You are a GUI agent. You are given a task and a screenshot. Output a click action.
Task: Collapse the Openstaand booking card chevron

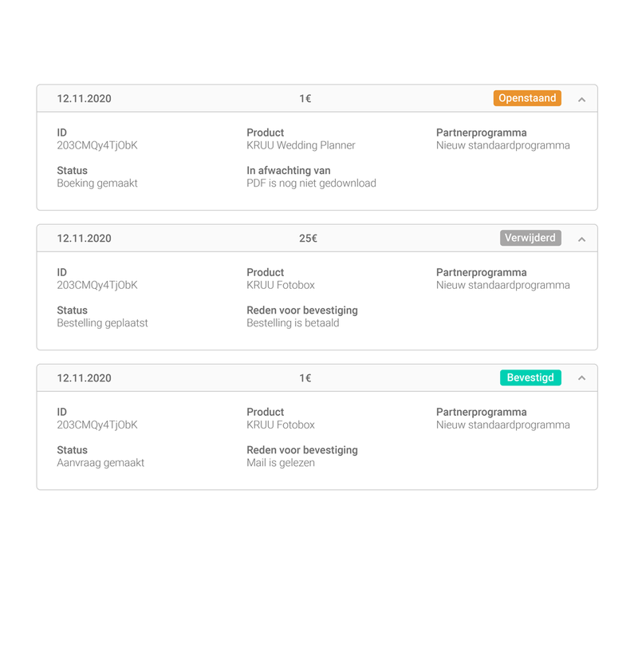[x=581, y=99]
